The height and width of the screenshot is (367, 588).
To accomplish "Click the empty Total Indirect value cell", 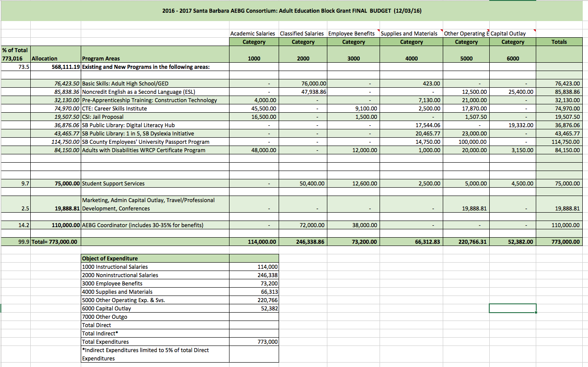I will (254, 333).
